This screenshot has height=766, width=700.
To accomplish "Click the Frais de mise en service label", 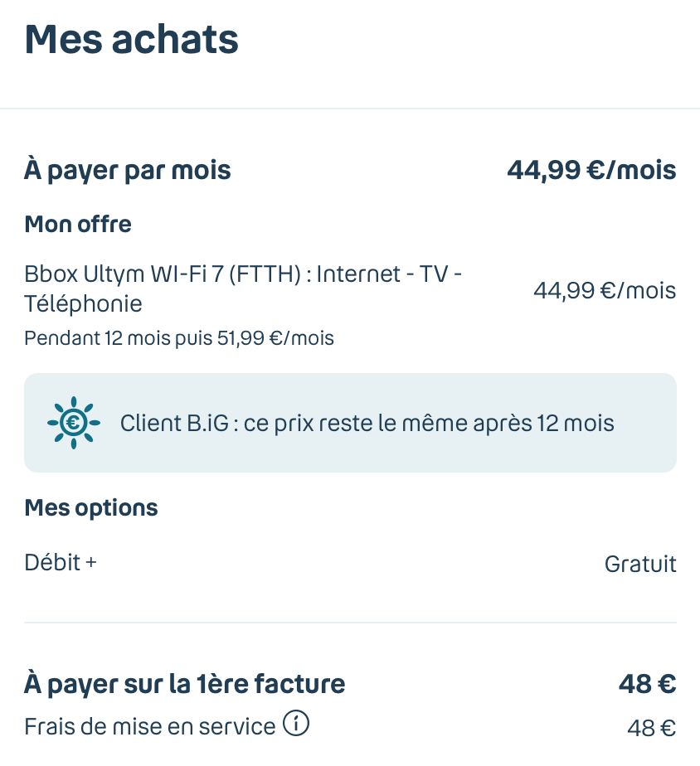I will click(x=150, y=727).
